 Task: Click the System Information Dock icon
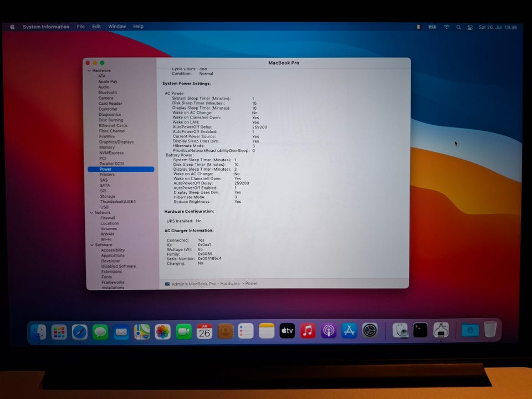click(441, 329)
